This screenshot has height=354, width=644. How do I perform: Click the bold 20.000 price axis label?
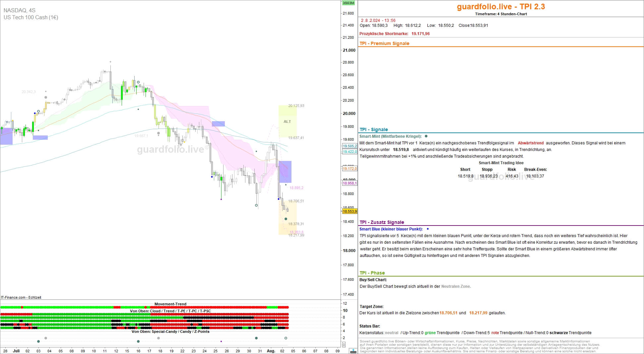[349, 113]
